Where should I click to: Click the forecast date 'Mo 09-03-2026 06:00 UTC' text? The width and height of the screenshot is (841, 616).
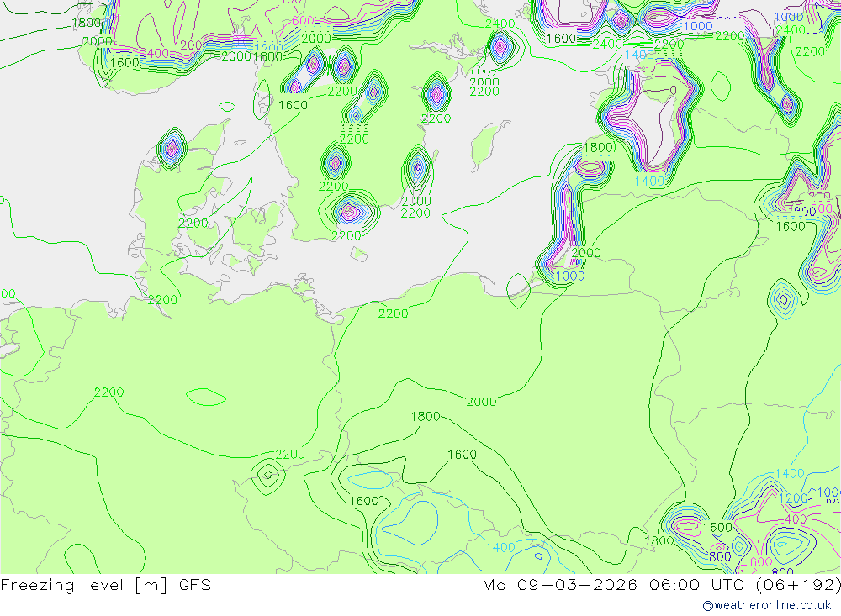[x=616, y=584]
